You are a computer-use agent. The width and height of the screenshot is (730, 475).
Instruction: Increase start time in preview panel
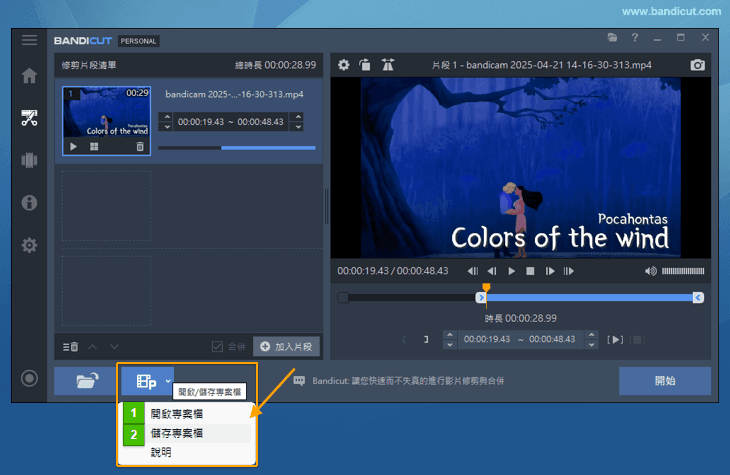(x=450, y=334)
